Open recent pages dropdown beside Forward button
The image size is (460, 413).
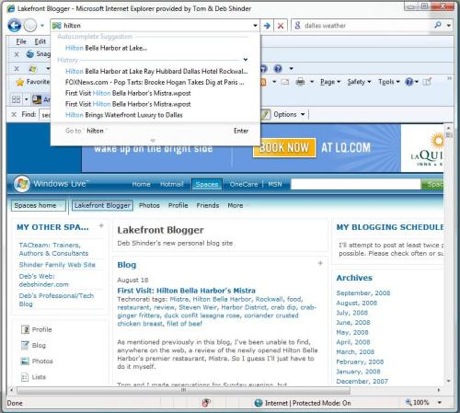(42, 26)
